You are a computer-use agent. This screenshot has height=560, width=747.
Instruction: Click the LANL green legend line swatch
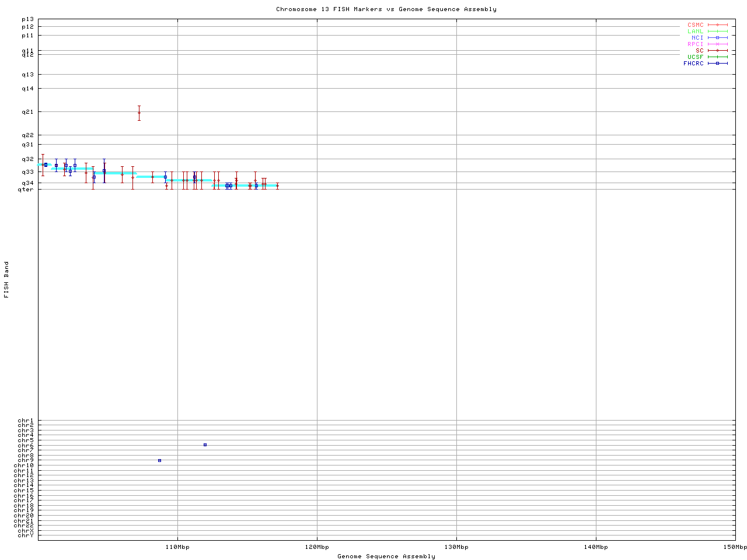pyautogui.click(x=717, y=31)
